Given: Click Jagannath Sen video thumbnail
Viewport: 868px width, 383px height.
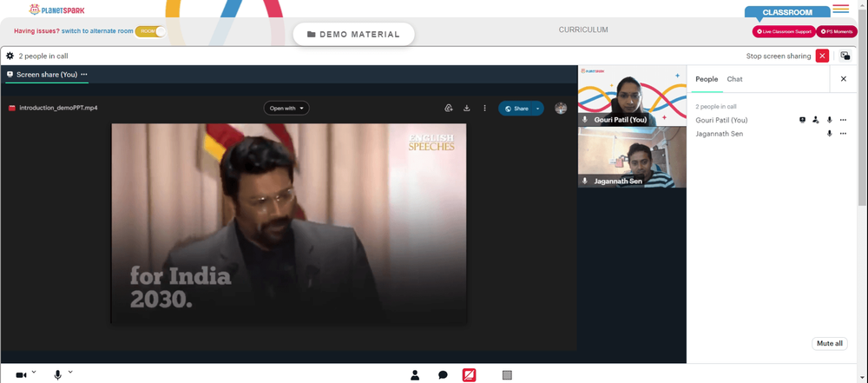Looking at the screenshot, I should pos(632,157).
